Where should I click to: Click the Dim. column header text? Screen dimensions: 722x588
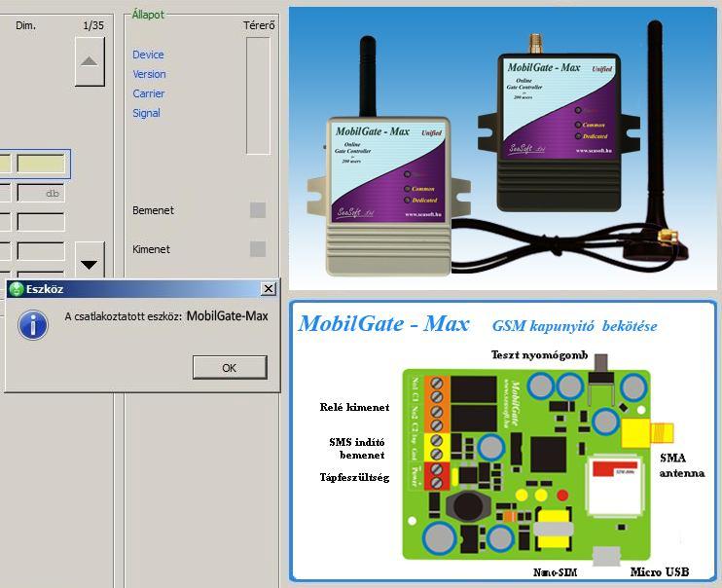(25, 25)
